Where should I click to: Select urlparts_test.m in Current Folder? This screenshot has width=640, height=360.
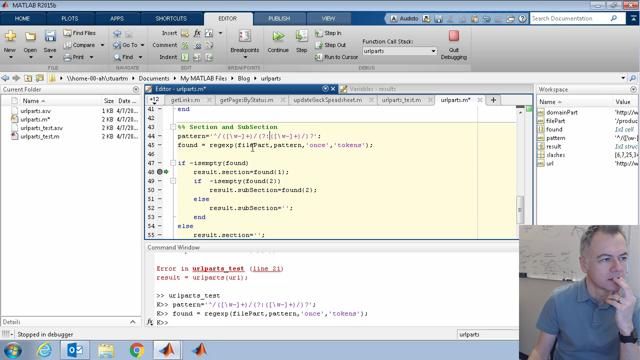40,137
